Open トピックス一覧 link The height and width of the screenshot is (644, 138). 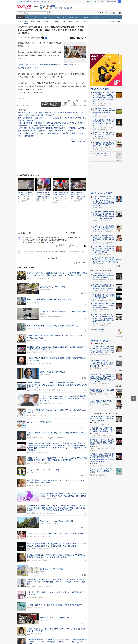[x=115, y=21]
